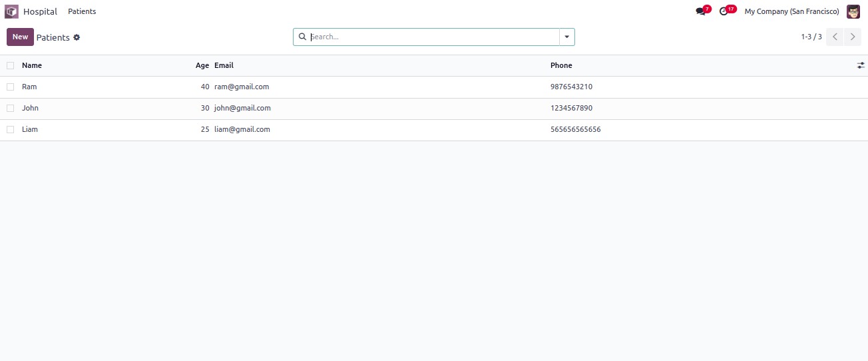Open the patient named John
The width and height of the screenshot is (868, 361).
point(30,108)
